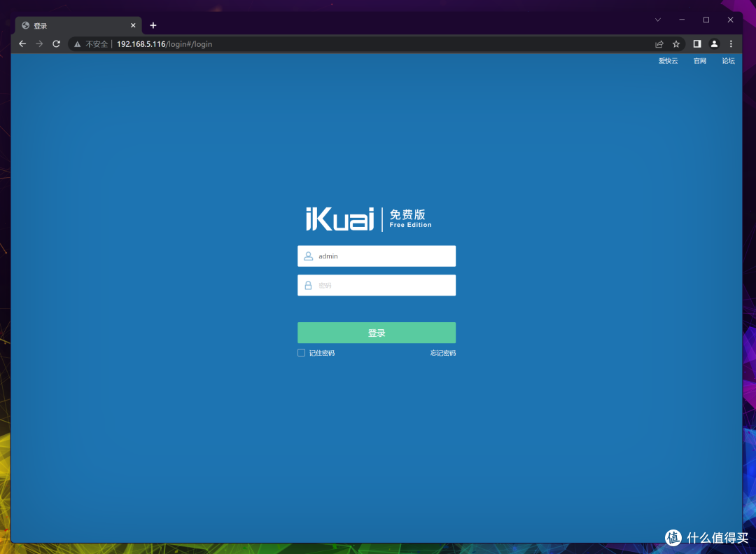Click the share page icon

click(659, 44)
